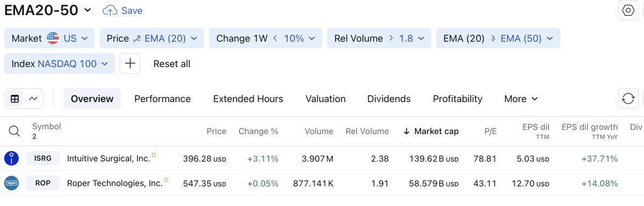This screenshot has height=206, width=644.
Task: Click ROP EPS 12.70 USD
Action: (x=530, y=183)
